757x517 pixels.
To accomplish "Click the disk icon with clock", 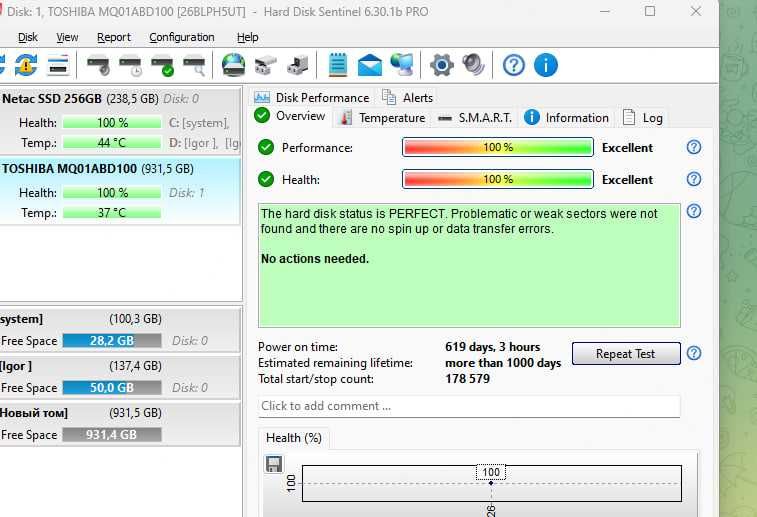I will point(130,66).
